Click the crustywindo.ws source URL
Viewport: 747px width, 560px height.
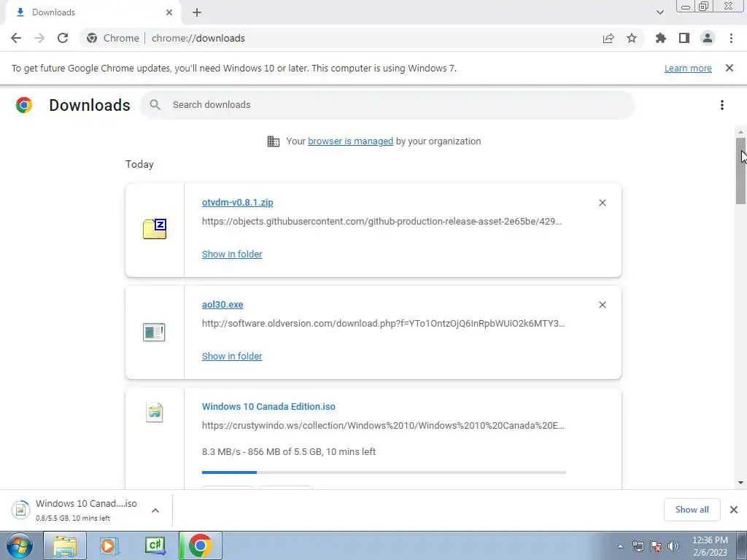point(383,426)
